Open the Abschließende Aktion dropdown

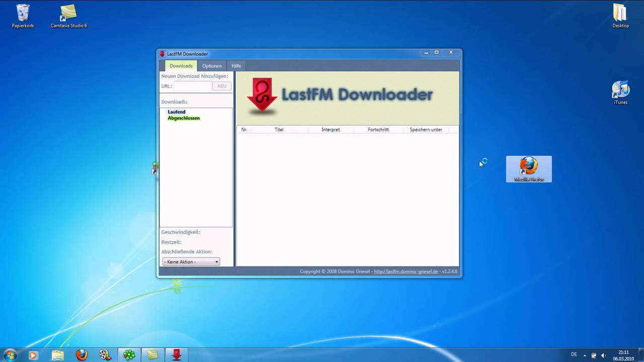click(191, 261)
